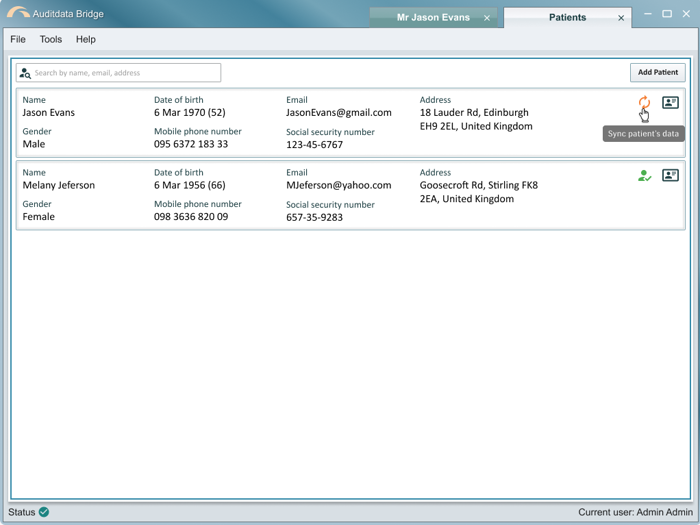Switch to the Mr Jason Evans tab
700x525 pixels.
(433, 17)
